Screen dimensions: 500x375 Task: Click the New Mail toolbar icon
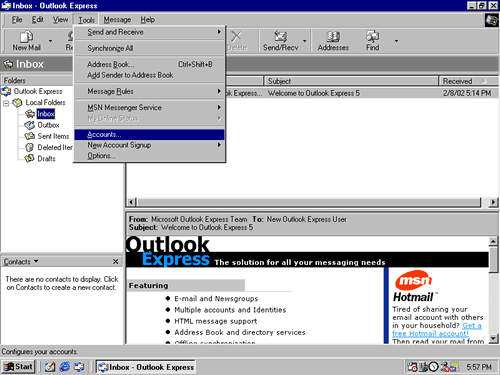(26, 41)
